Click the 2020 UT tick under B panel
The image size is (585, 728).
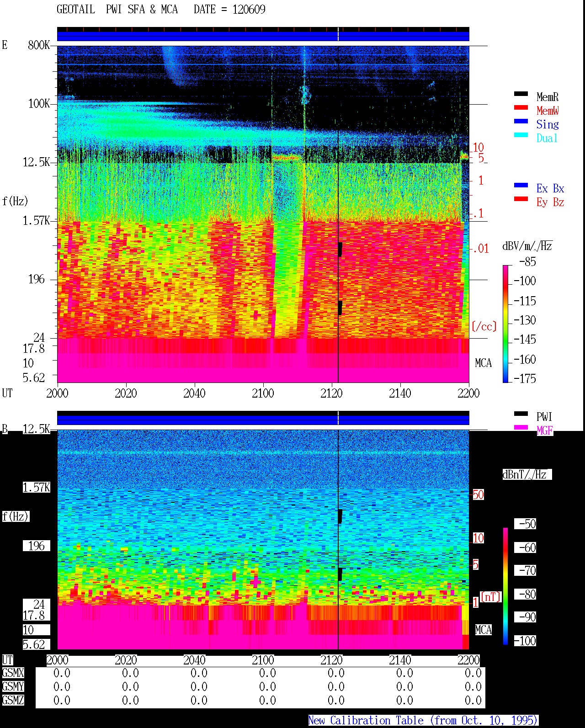click(126, 660)
